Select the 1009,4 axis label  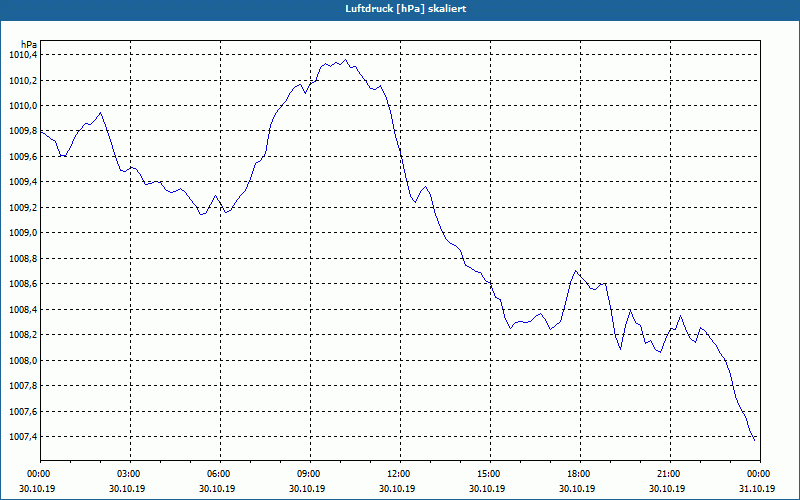point(23,183)
